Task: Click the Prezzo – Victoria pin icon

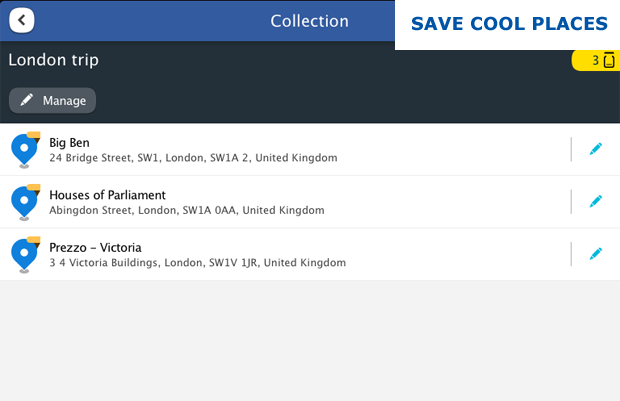Action: 24,254
